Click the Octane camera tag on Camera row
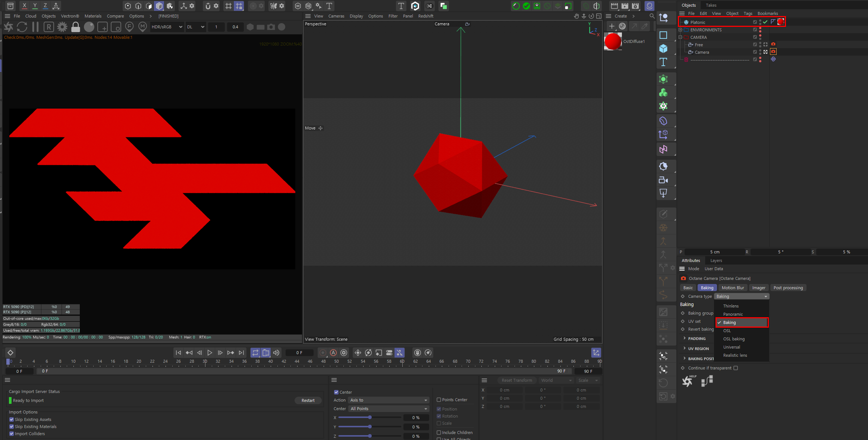This screenshot has height=440, width=868. point(773,52)
